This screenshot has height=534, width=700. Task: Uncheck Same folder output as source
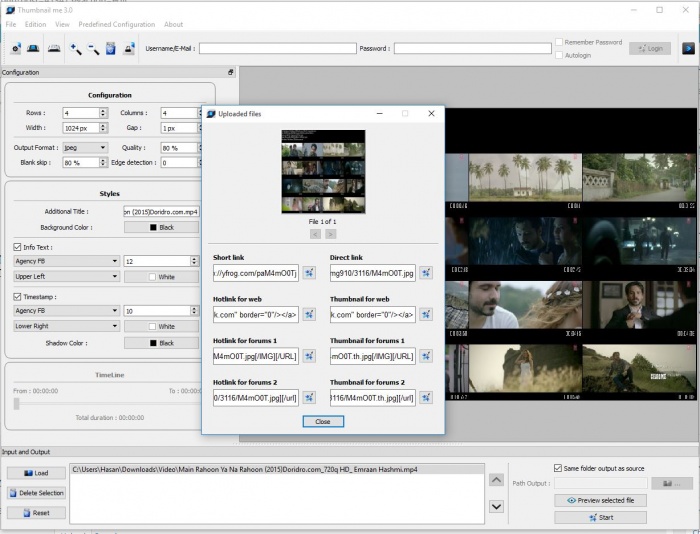(558, 467)
